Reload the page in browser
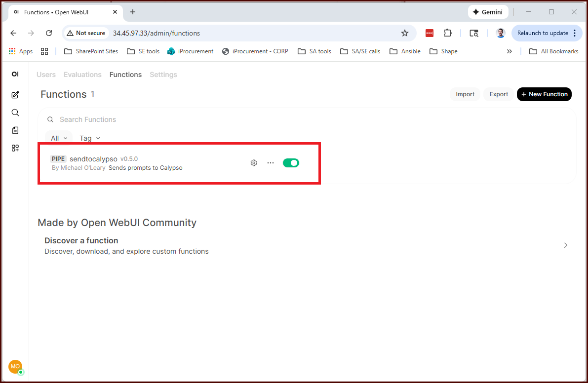 pos(49,33)
